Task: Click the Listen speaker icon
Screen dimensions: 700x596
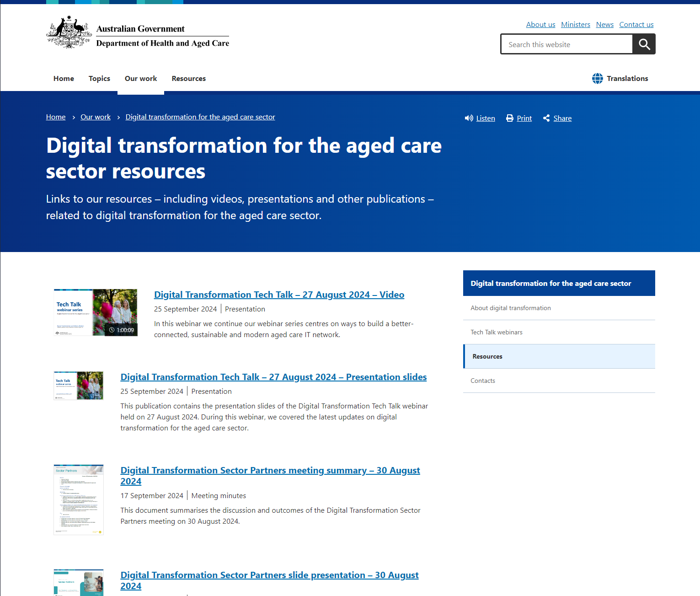Action: 469,118
